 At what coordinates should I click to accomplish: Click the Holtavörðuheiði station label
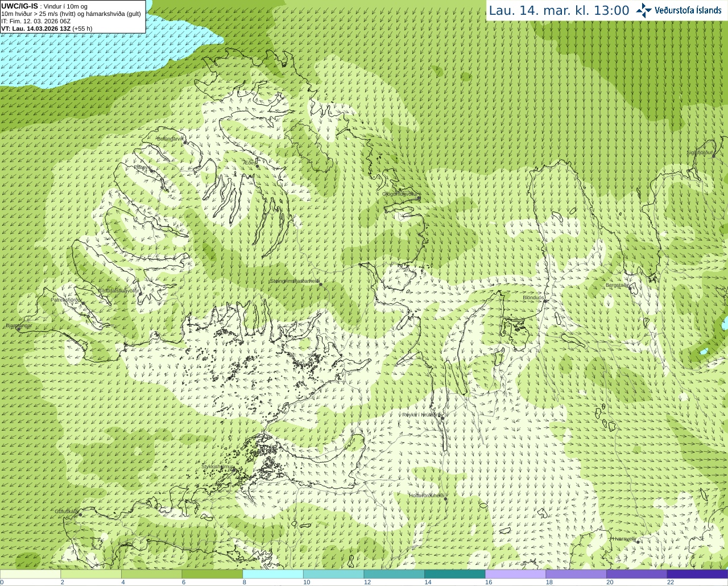tap(427, 496)
